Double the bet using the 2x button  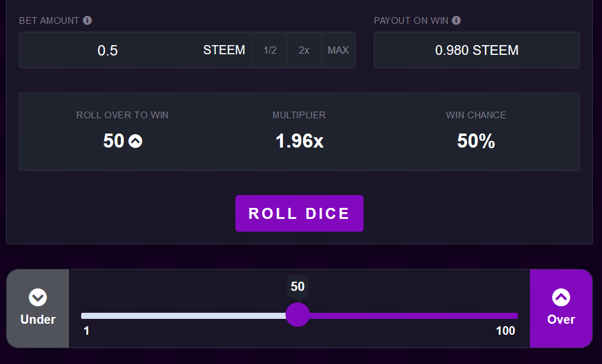(304, 50)
